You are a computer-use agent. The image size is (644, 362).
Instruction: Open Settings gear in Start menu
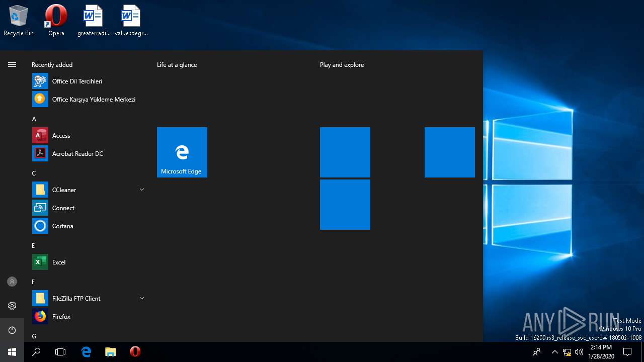click(x=12, y=306)
